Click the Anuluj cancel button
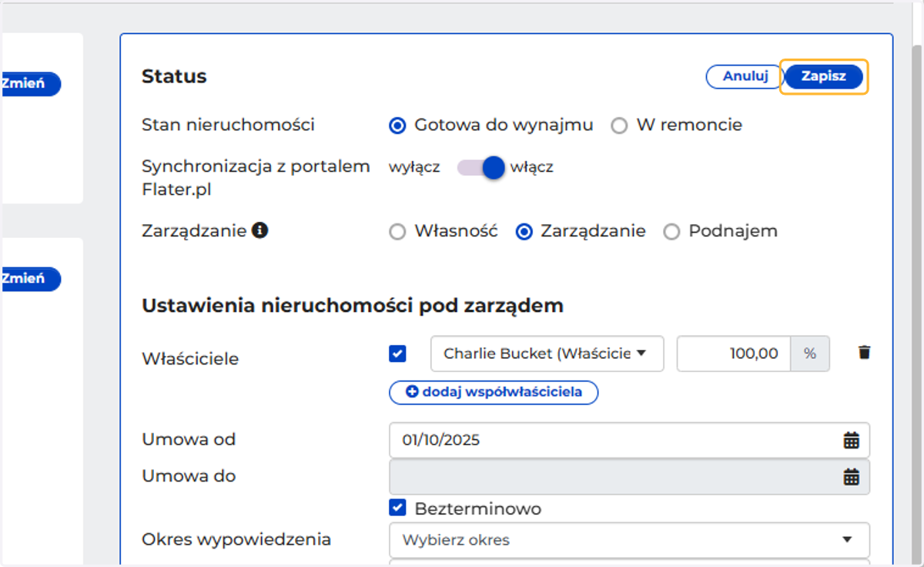The height and width of the screenshot is (567, 924). coord(745,77)
